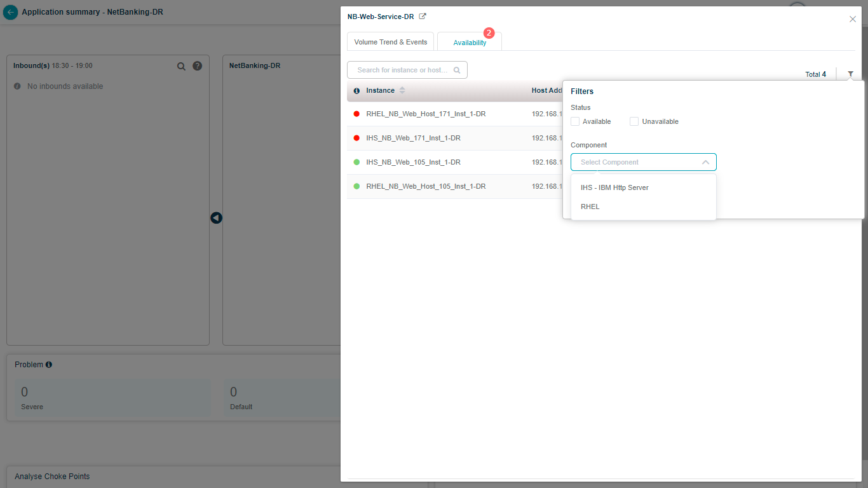Image resolution: width=868 pixels, height=488 pixels.
Task: Click the search for instance or host field
Action: point(402,70)
